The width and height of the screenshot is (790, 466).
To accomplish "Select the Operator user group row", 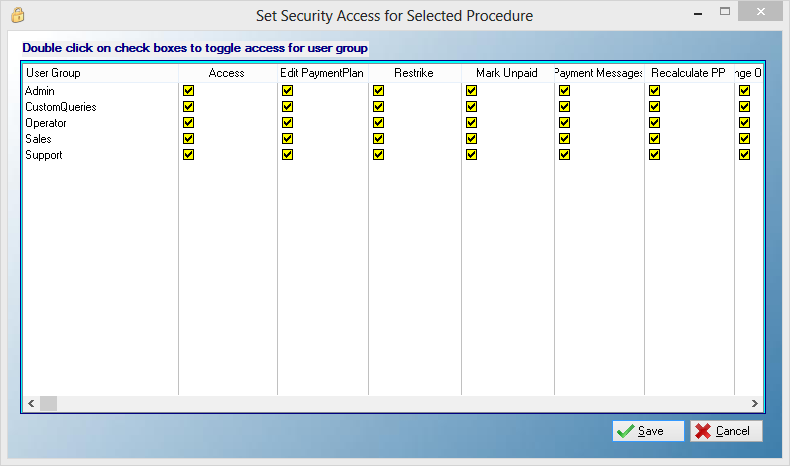I will coord(46,123).
